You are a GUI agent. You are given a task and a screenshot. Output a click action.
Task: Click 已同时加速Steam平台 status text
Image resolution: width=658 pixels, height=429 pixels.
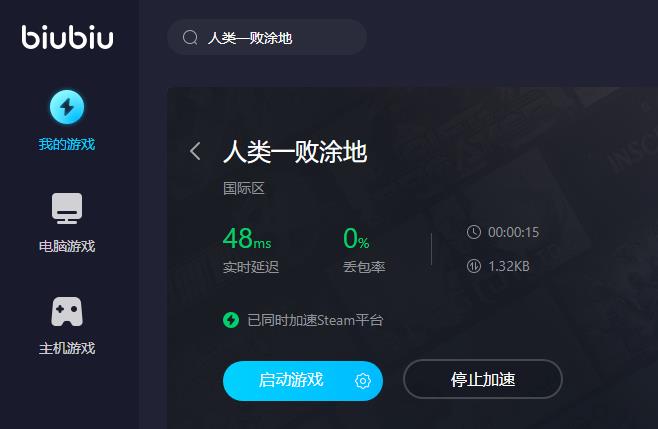pos(315,320)
